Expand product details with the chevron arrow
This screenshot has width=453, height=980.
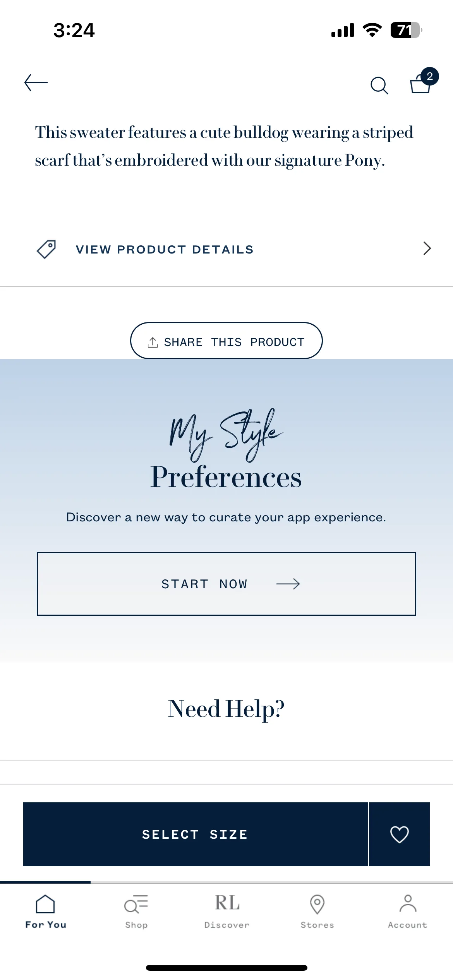[x=427, y=248]
